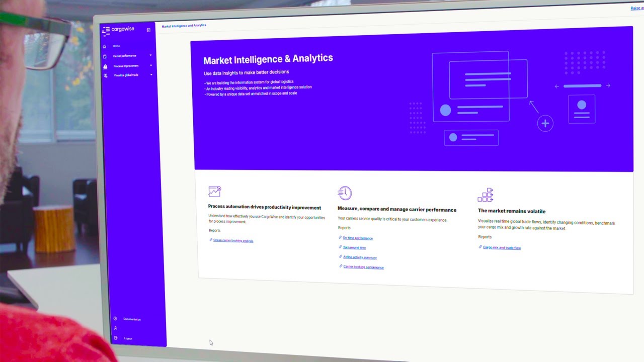644x362 pixels.
Task: Click the Market Intelligence & Analytics banner title
Action: pyautogui.click(x=268, y=59)
